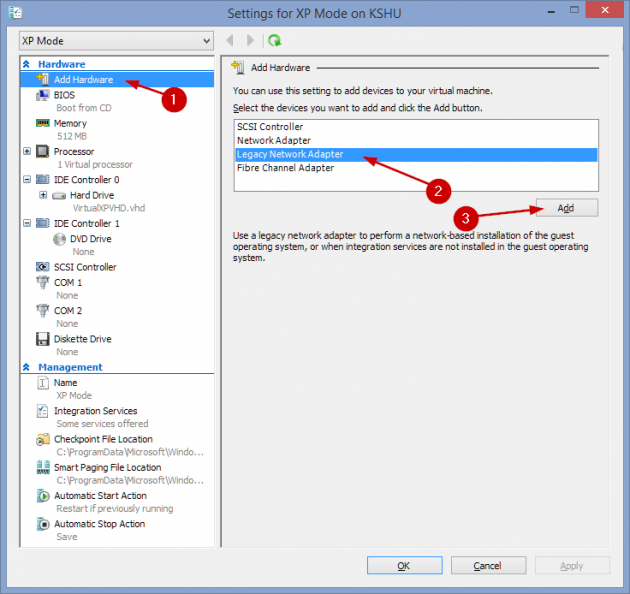Click the COM 2 port icon
Screen dimensions: 630x594
point(43,311)
